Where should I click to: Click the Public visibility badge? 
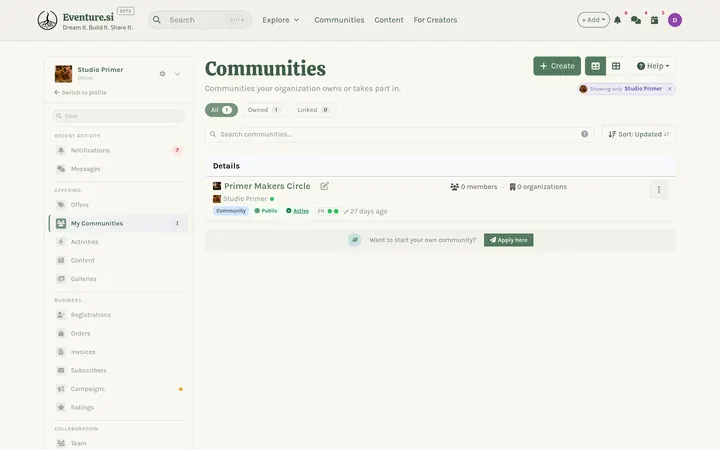[266, 211]
